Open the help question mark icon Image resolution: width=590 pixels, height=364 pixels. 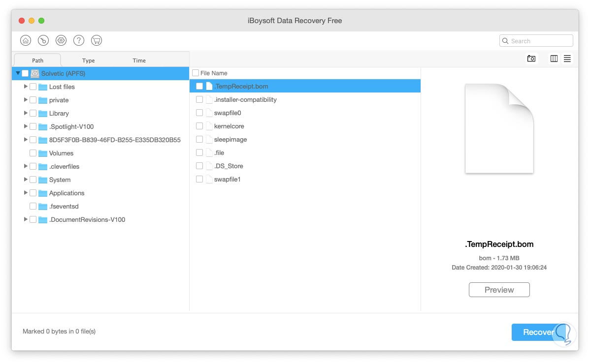[x=79, y=40]
